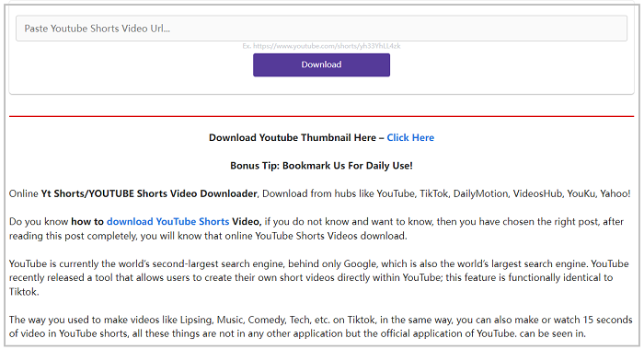644x350 pixels.
Task: Click the Bonus Tip: Bookmark Us heading
Action: [x=321, y=166]
